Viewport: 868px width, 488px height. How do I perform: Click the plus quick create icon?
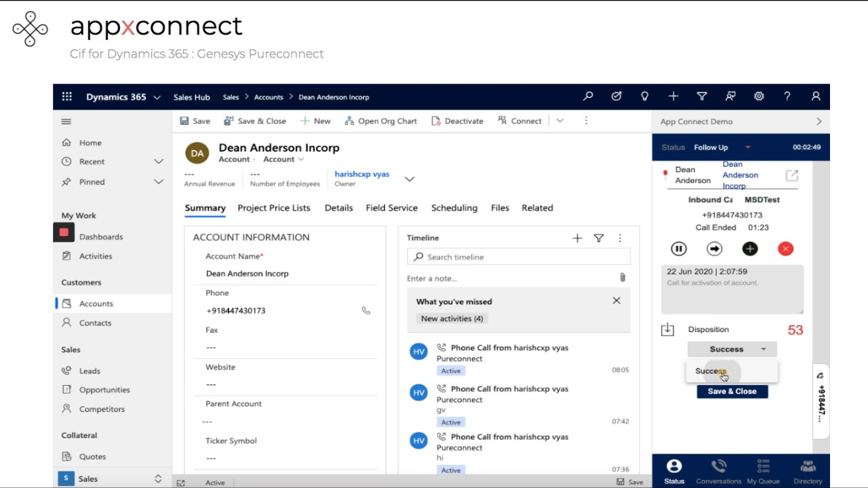click(x=673, y=96)
